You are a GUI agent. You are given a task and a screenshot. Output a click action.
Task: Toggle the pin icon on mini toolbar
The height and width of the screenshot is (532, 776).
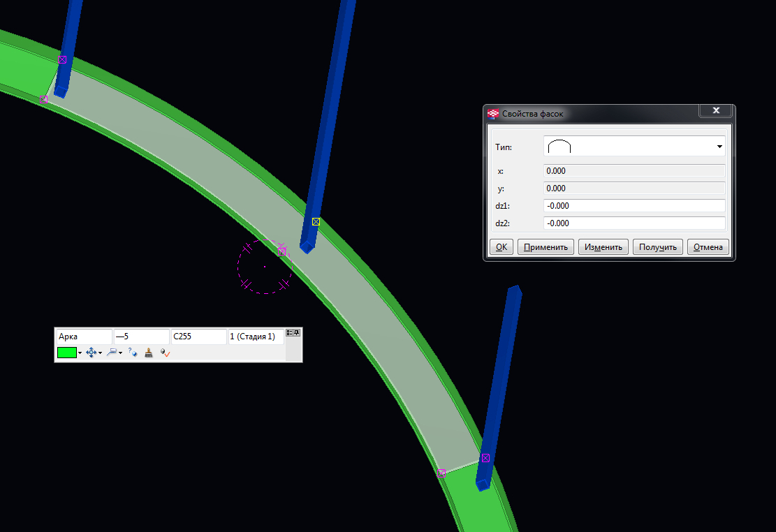pos(297,332)
